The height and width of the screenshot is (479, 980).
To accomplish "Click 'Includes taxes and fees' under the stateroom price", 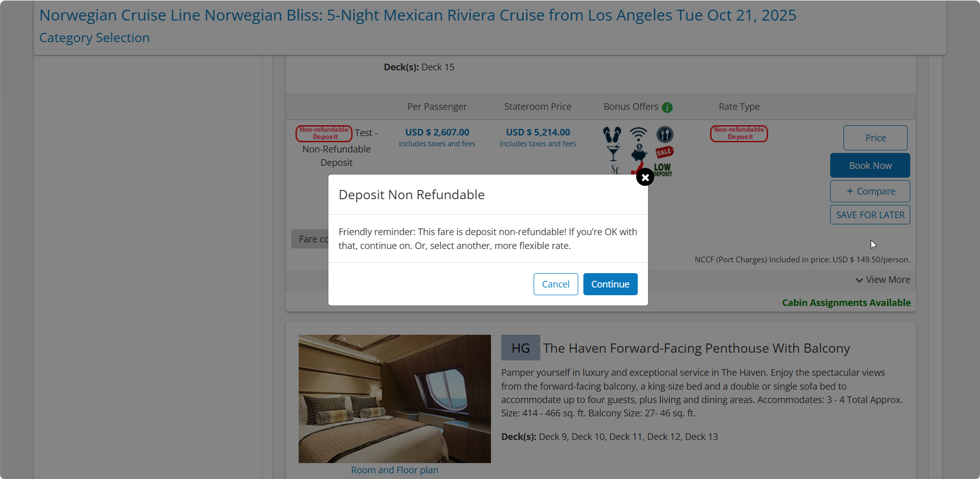I will click(x=538, y=144).
